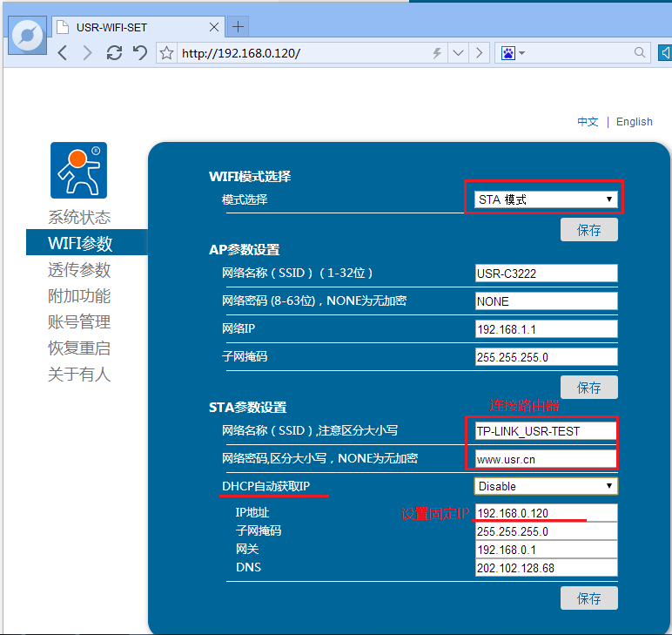
Task: Click the search magnifier icon
Action: (640, 53)
